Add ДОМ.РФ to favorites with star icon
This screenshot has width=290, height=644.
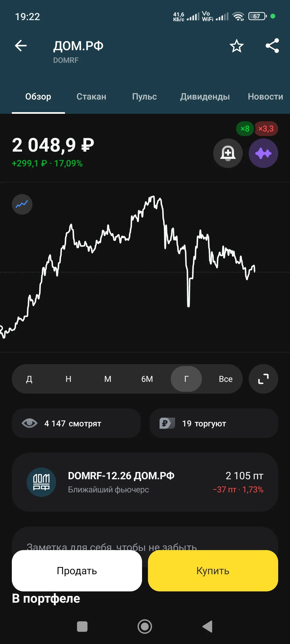(x=237, y=46)
